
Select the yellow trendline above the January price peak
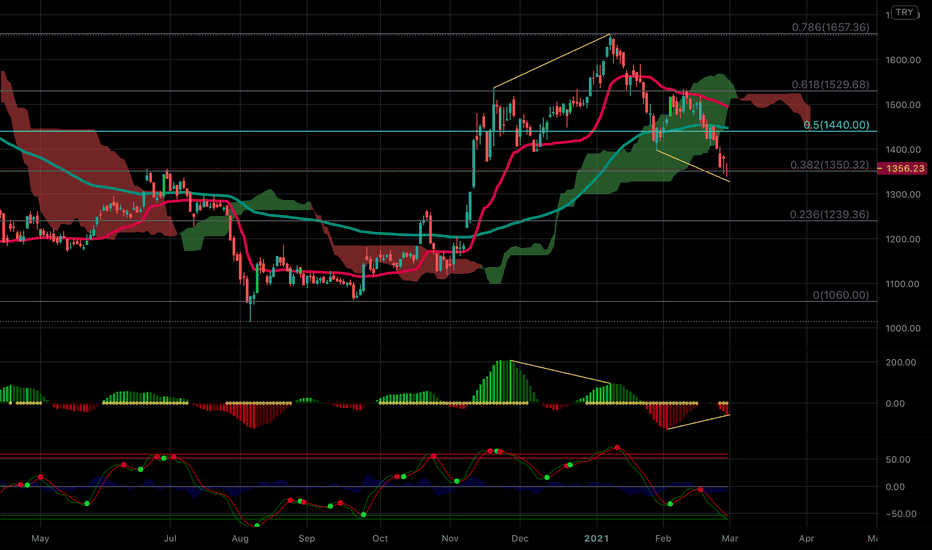click(552, 62)
